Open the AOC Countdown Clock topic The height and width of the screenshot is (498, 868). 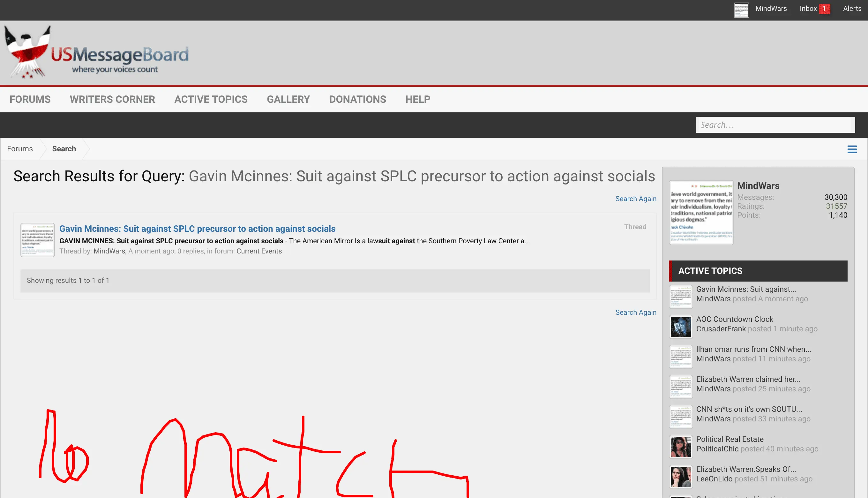click(x=734, y=319)
